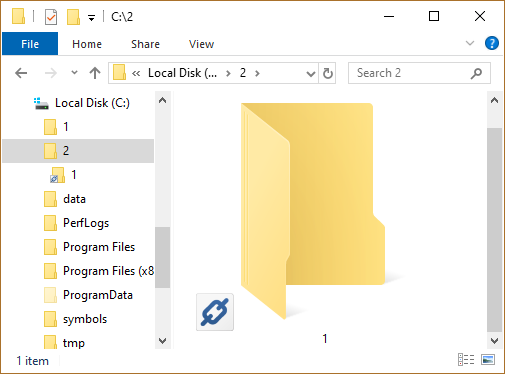Expand the ribbon chevron
Image resolution: width=505 pixels, height=374 pixels.
pos(470,43)
